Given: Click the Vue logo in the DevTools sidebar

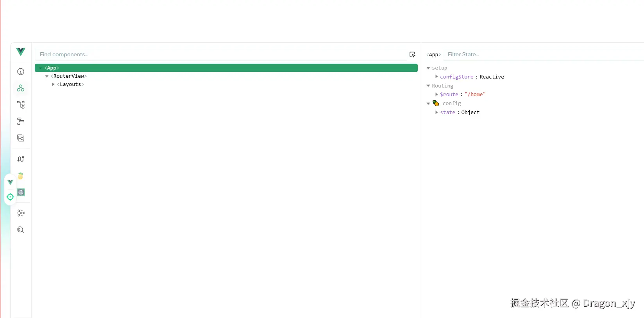Looking at the screenshot, I should 21,52.
